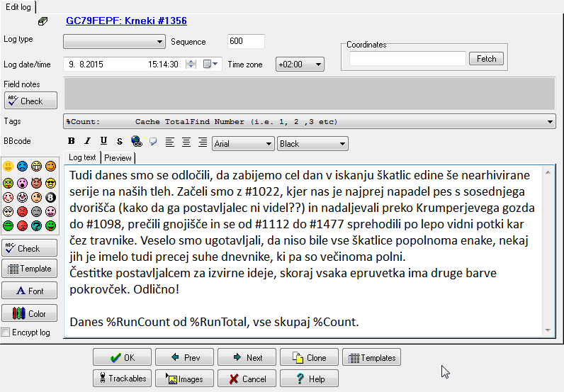Insert a web link with globe icon
Screen dimensions: 564x392
[x=136, y=141]
